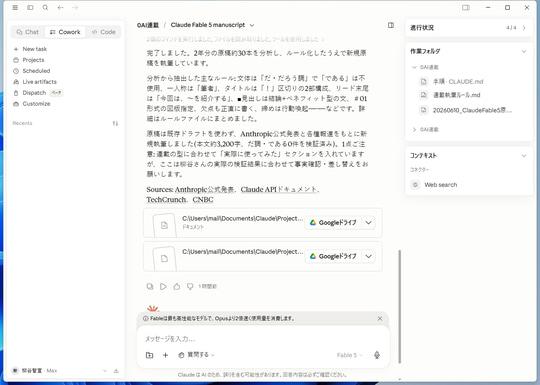Collapse the コンテキスト section
The image size is (540, 385).
(524, 156)
